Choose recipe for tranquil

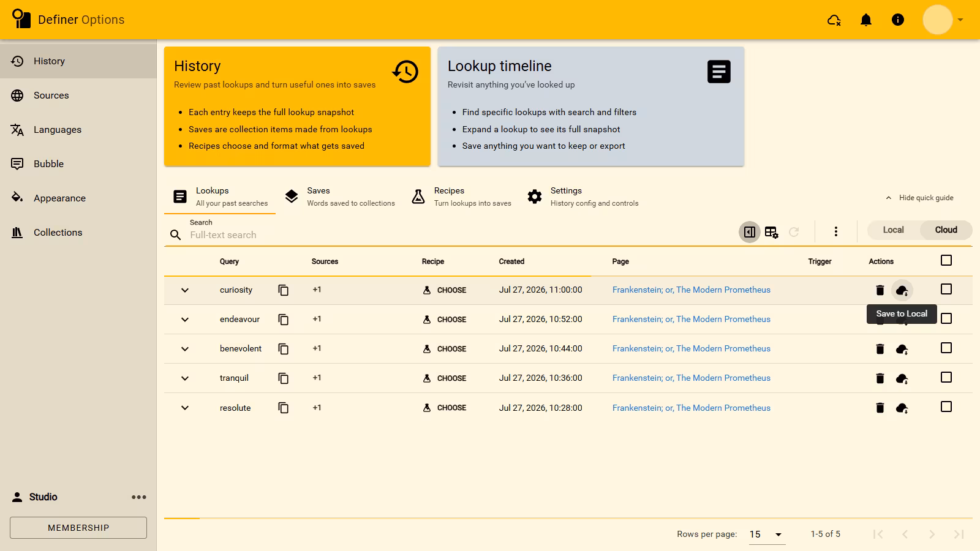click(445, 378)
